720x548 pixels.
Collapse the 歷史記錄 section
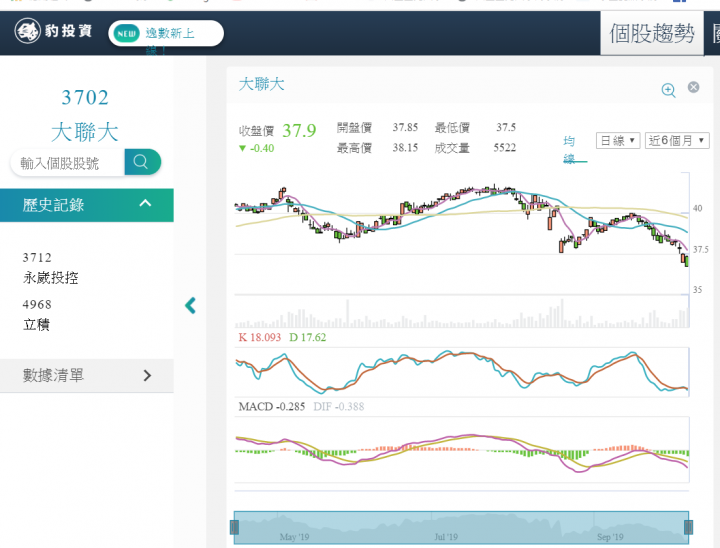tap(87, 205)
